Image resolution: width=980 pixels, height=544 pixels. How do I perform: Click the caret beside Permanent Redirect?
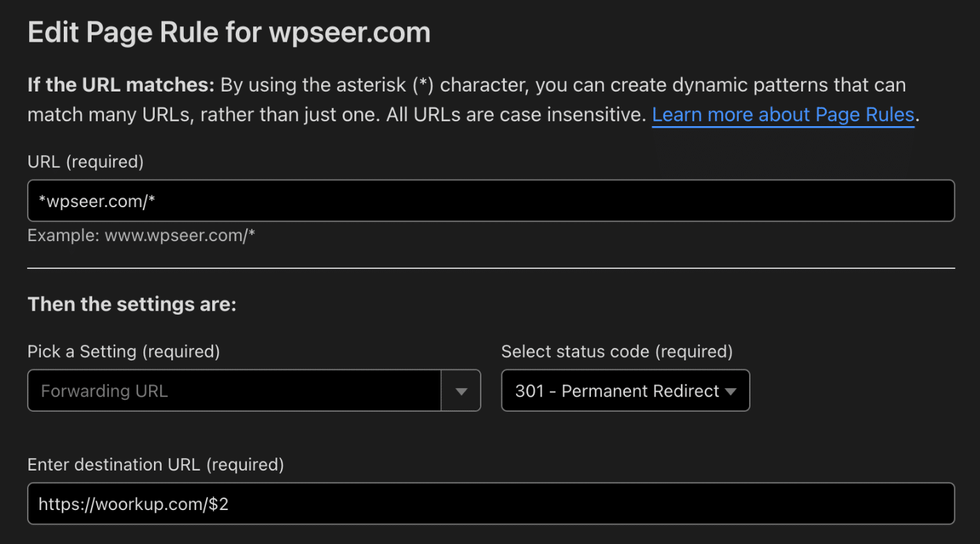pos(730,392)
